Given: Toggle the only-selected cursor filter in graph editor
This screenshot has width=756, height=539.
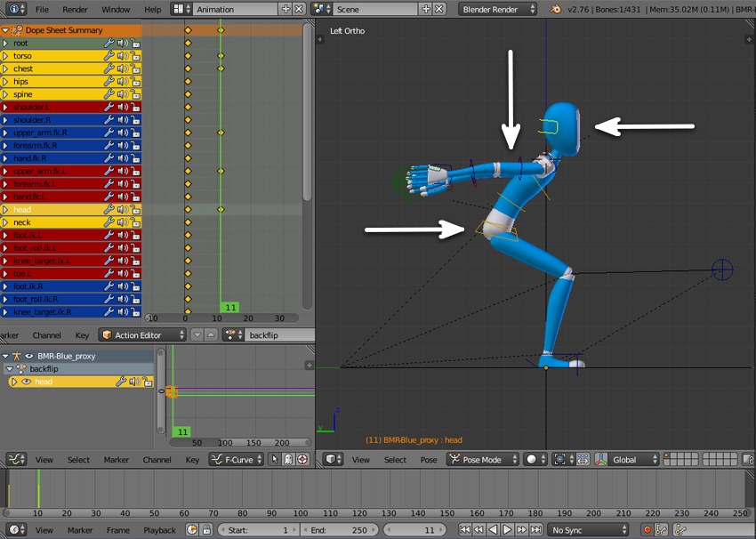Looking at the screenshot, I should [275, 460].
